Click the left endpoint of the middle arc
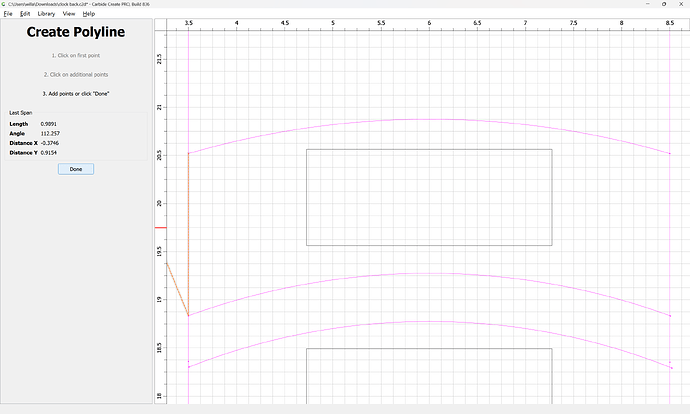 coord(189,315)
